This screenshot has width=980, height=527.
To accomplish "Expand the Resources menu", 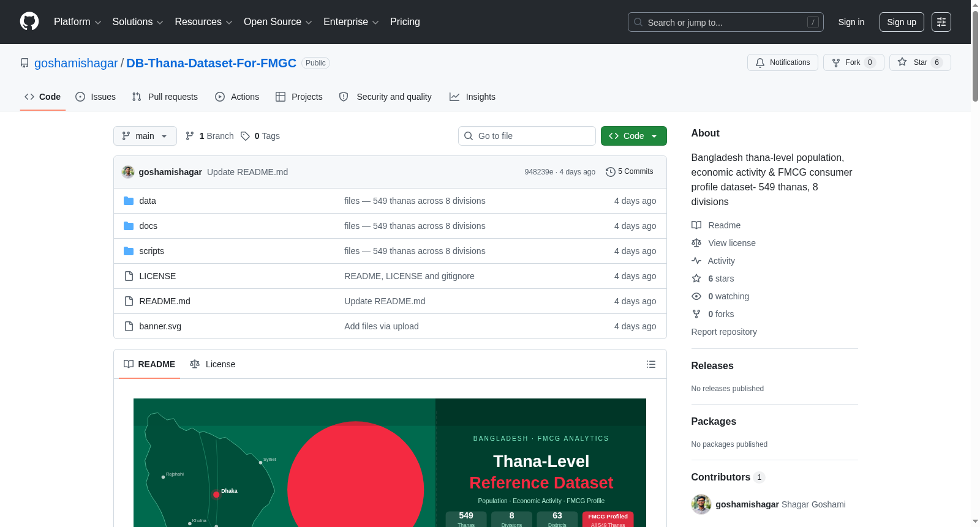I will tap(203, 22).
